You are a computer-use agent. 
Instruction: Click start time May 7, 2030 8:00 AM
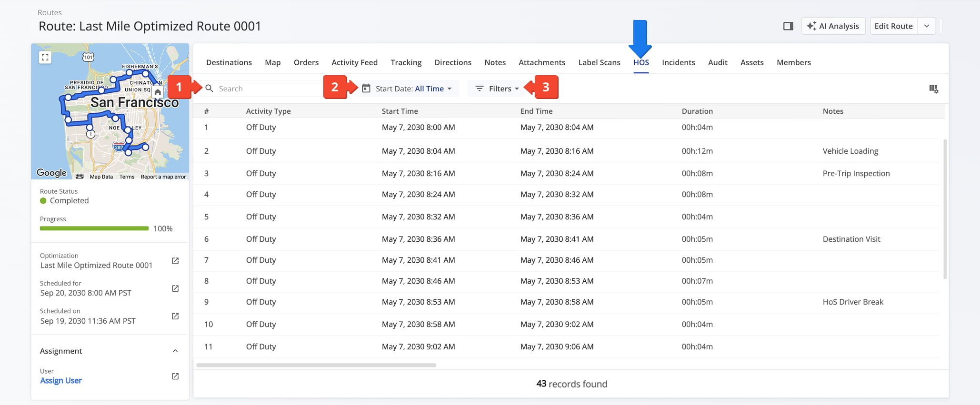click(418, 127)
